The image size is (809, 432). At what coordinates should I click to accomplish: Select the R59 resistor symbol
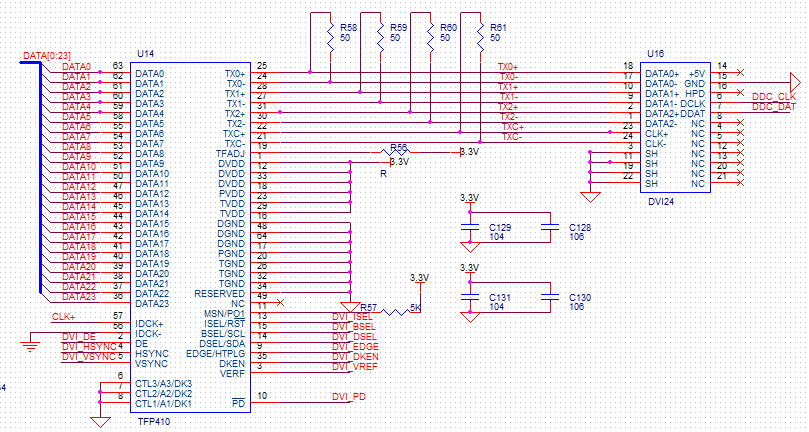point(380,36)
